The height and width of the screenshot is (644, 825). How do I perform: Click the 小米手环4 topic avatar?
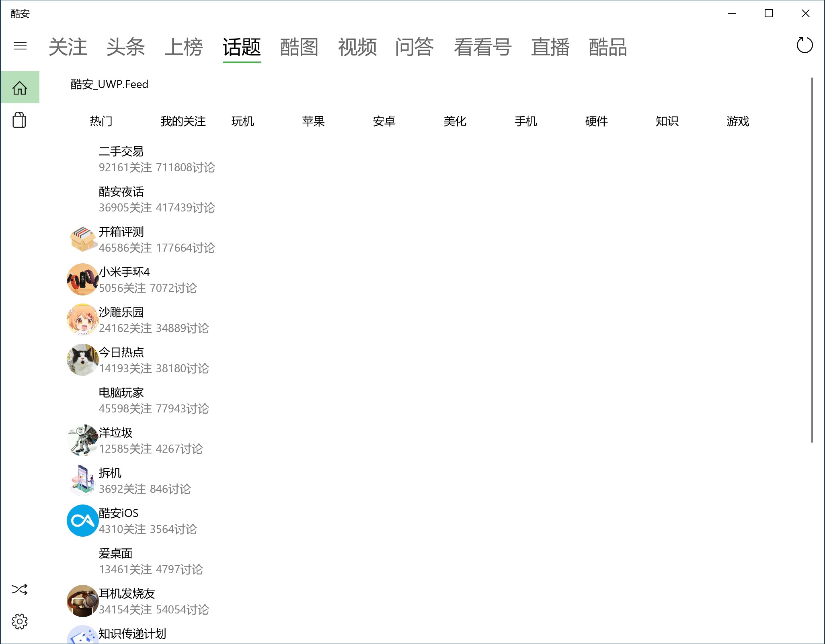click(x=82, y=279)
